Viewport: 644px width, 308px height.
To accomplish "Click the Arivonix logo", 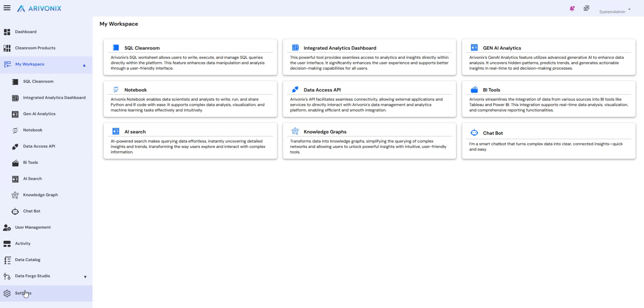I will click(x=39, y=8).
